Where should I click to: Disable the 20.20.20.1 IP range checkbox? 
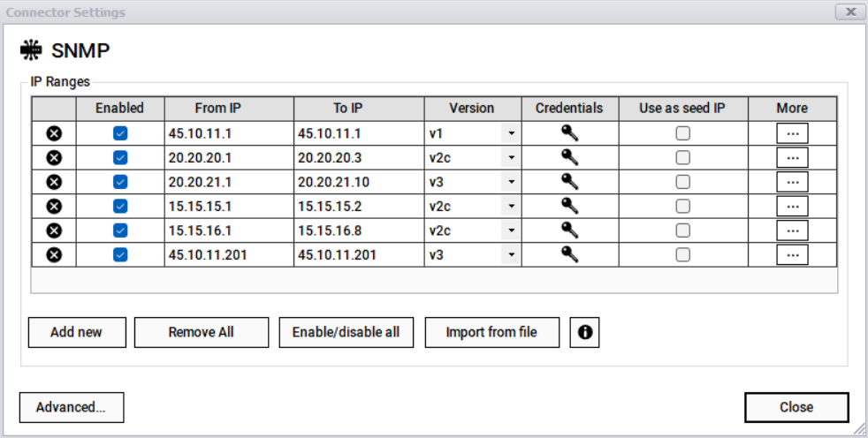pyautogui.click(x=120, y=158)
